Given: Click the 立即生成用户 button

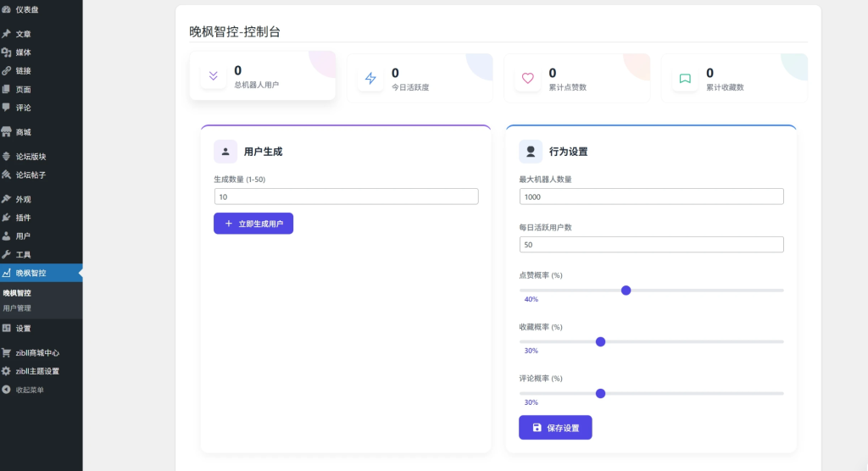Looking at the screenshot, I should 253,224.
